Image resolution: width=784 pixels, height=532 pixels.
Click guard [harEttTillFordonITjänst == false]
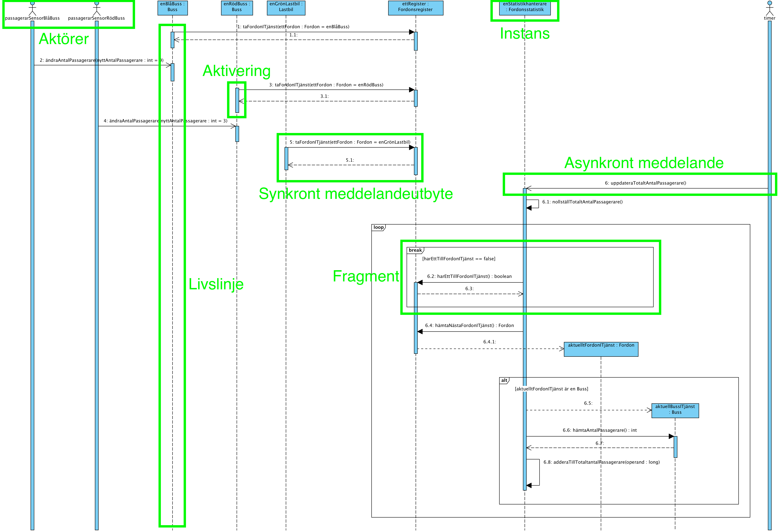(459, 259)
